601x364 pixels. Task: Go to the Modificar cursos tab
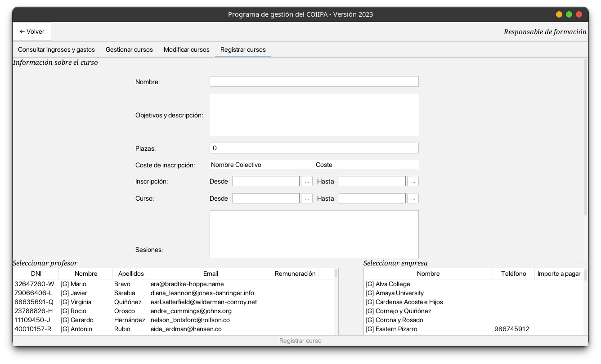pos(186,49)
